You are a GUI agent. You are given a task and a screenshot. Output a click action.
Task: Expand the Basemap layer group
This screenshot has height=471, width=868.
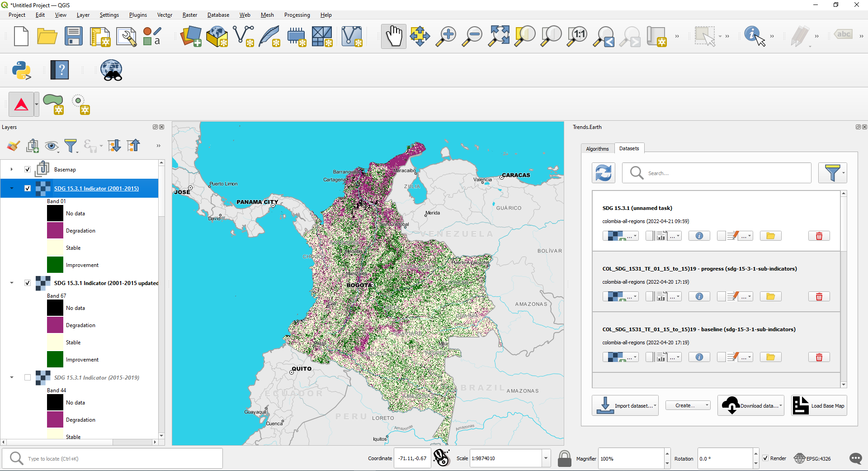point(12,170)
